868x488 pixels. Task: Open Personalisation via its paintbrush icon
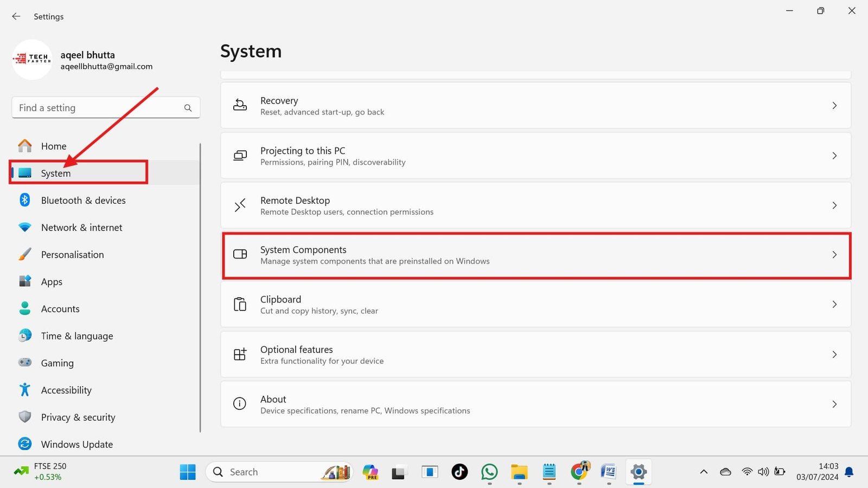[x=25, y=254]
